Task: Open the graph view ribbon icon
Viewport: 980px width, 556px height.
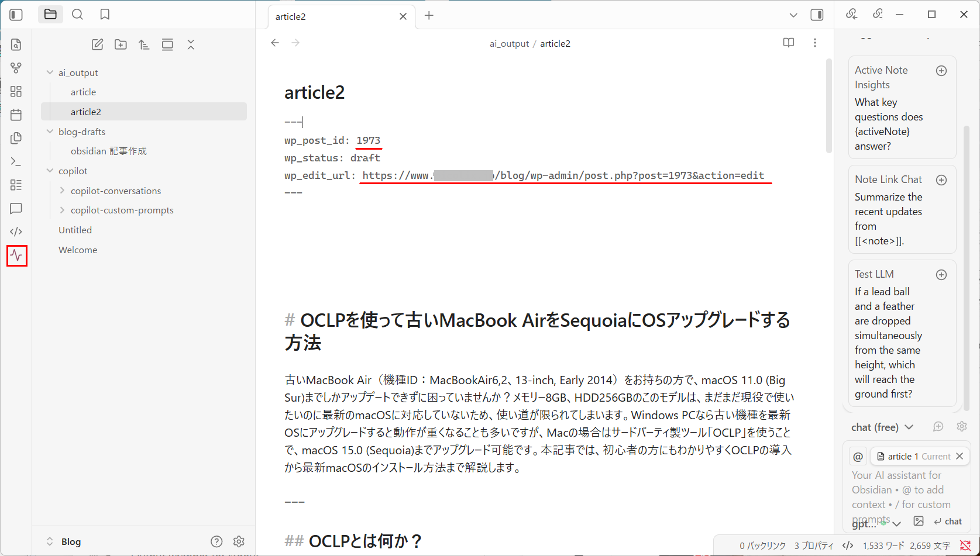Action: click(16, 68)
